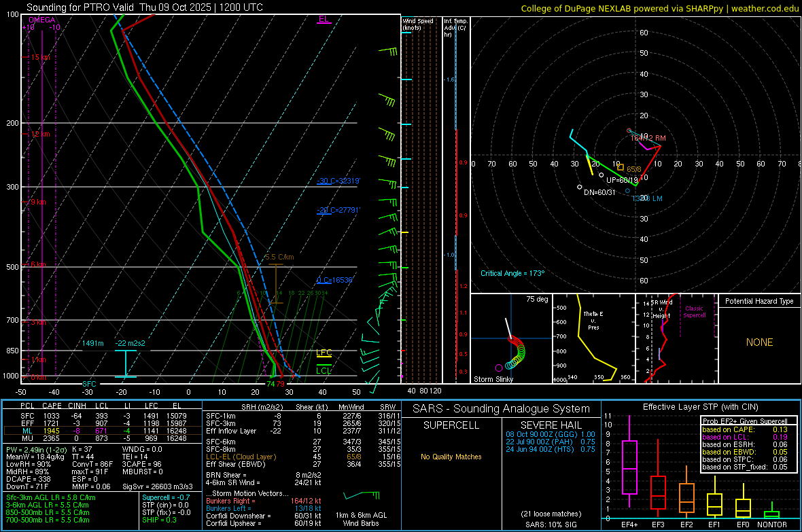The image size is (802, 532).
Task: Click the '1km & 6km AGL Wind Barbs' caption
Action: [361, 519]
